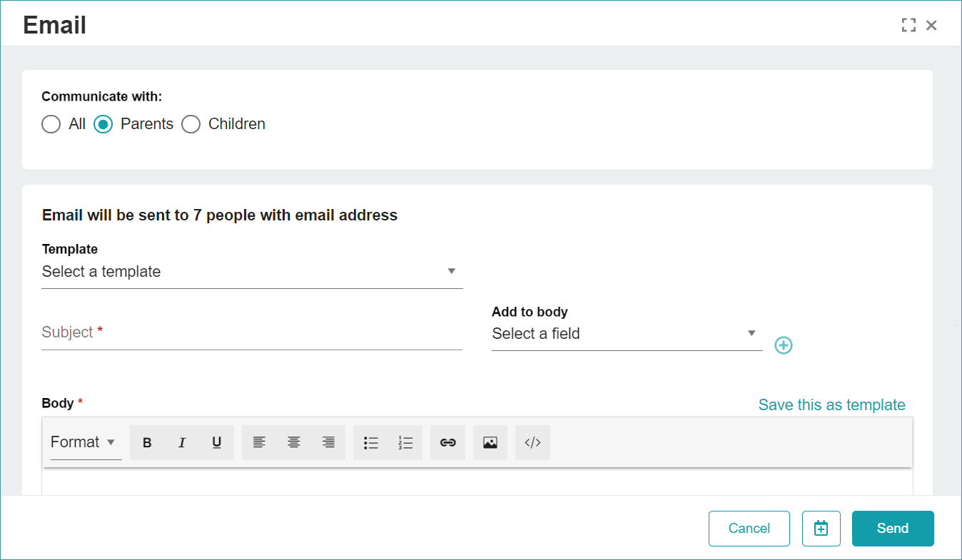Screen dimensions: 962x560
Task: Click the Cancel button
Action: [x=749, y=529]
